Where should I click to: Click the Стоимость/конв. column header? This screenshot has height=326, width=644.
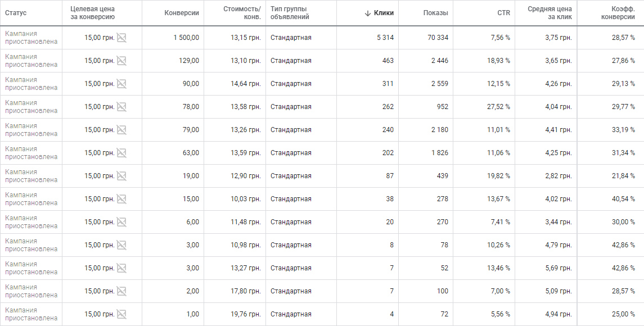[x=242, y=13]
